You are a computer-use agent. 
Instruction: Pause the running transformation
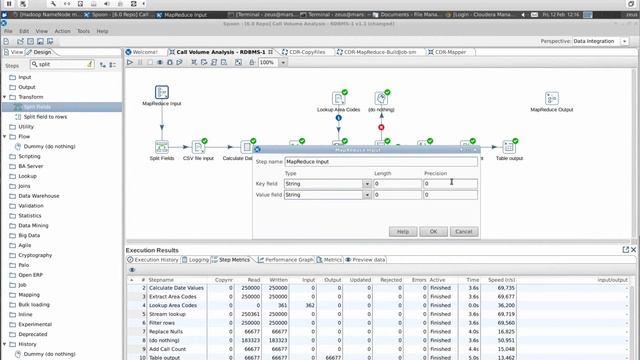click(140, 62)
